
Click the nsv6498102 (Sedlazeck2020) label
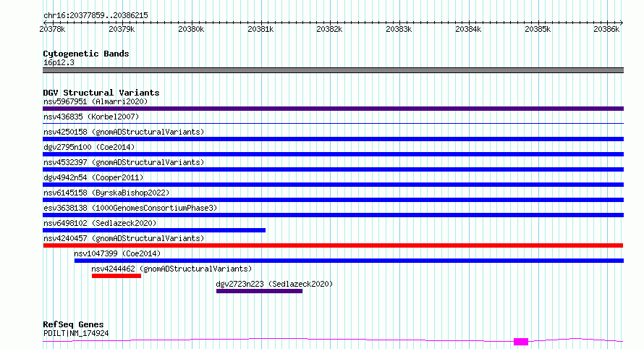(x=100, y=223)
